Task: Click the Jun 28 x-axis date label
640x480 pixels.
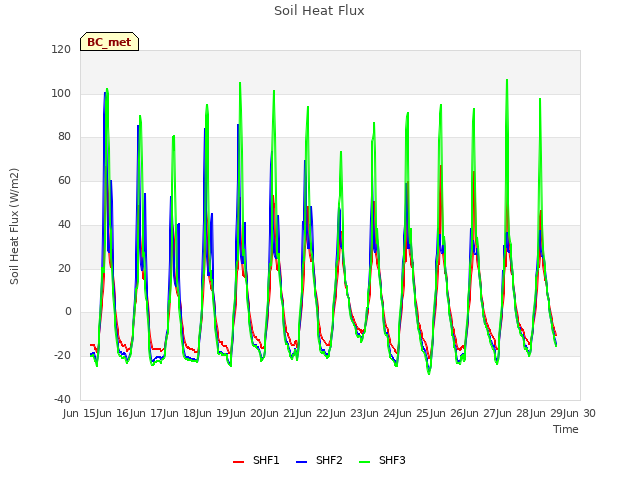Action: tap(514, 413)
